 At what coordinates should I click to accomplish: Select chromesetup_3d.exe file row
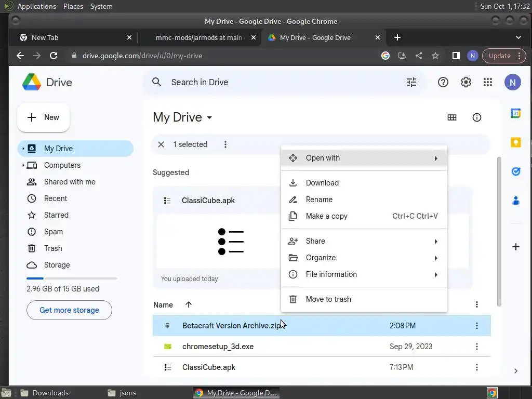(x=322, y=347)
